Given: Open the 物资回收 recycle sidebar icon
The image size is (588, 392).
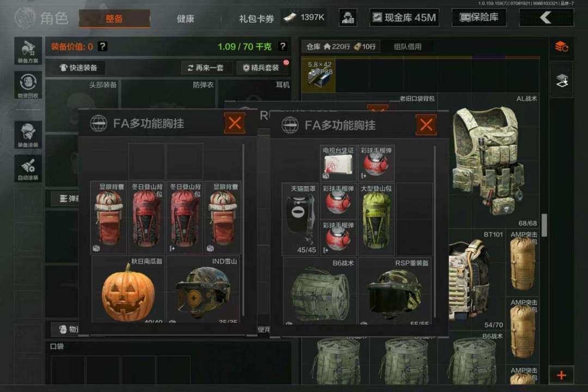Looking at the screenshot, I should point(28,85).
